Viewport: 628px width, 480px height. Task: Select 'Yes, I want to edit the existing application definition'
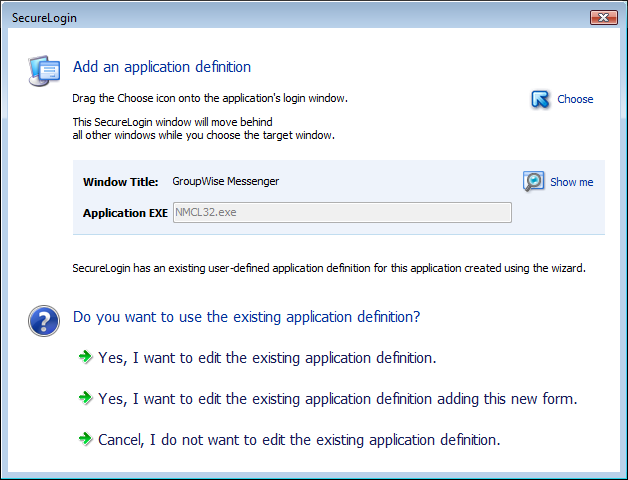point(267,357)
